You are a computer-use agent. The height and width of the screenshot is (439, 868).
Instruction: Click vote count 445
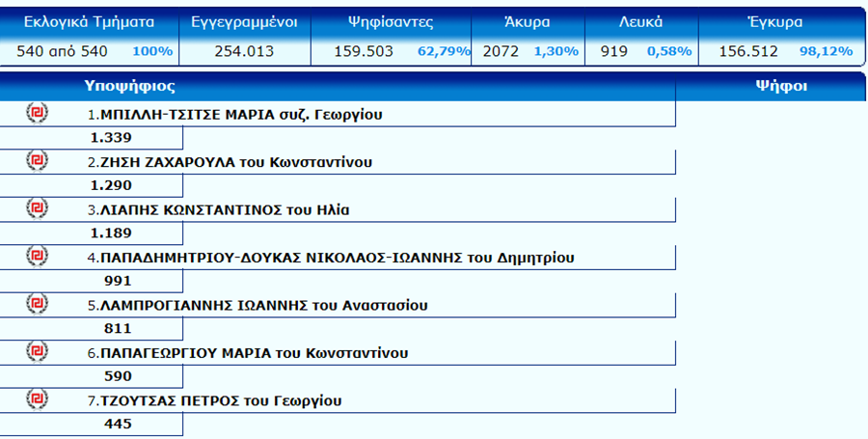coord(118,424)
